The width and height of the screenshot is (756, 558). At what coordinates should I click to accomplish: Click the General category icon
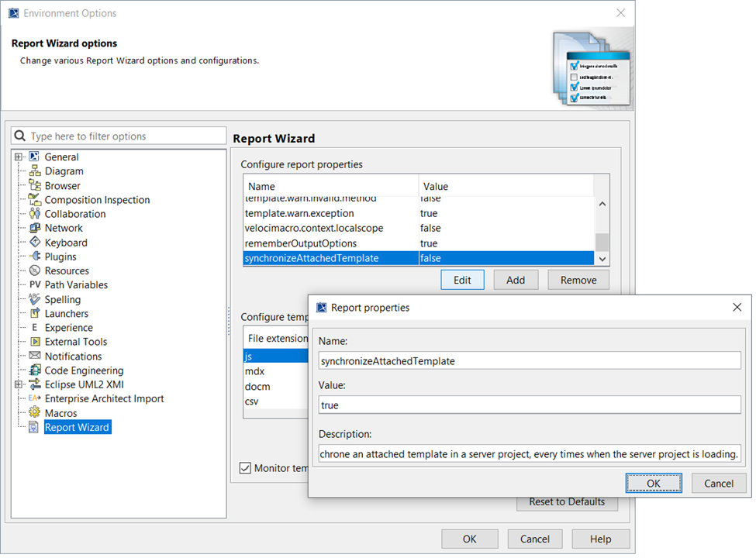point(34,157)
